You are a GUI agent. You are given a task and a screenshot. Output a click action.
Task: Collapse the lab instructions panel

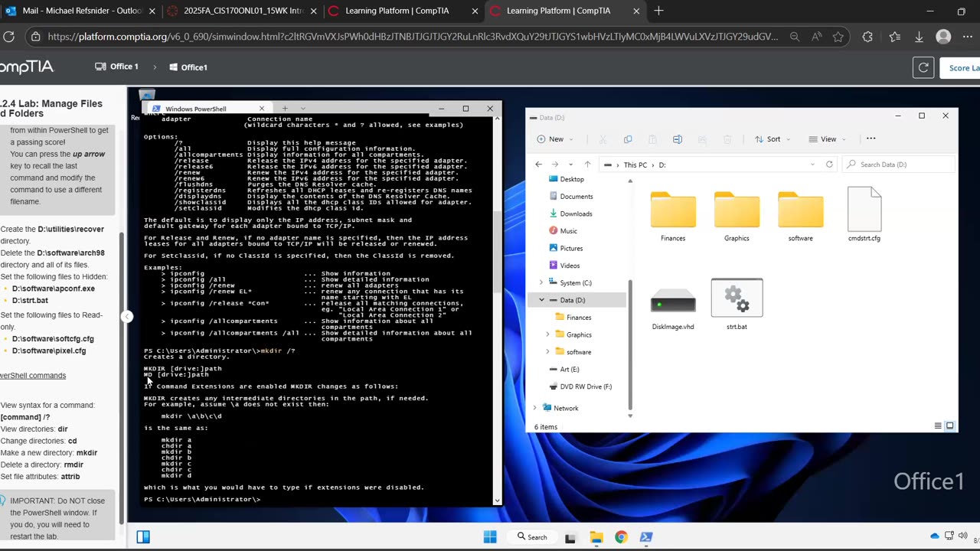coord(128,316)
